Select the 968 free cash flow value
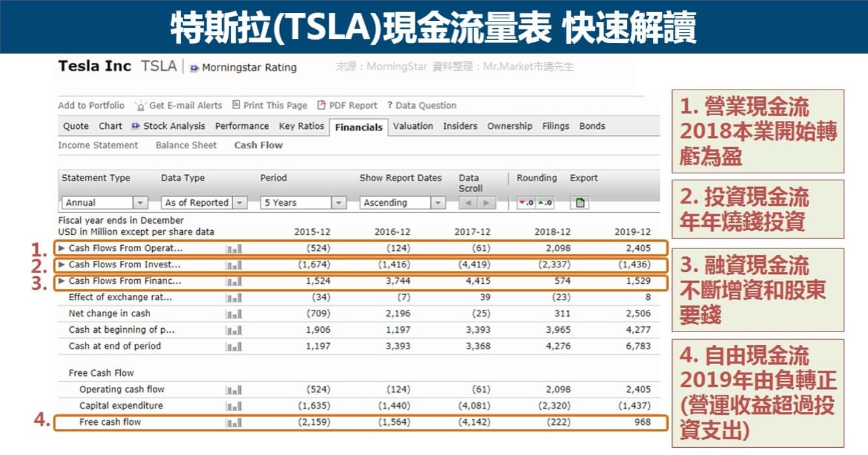 pyautogui.click(x=643, y=422)
